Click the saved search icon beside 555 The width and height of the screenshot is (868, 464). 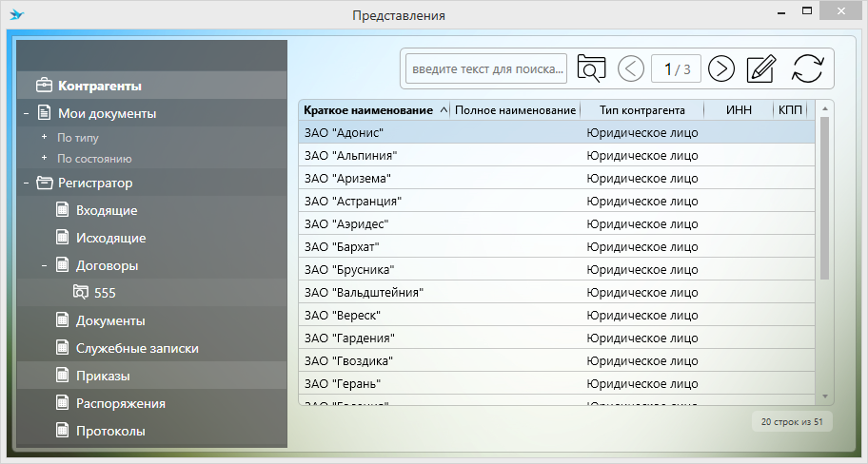pos(80,293)
